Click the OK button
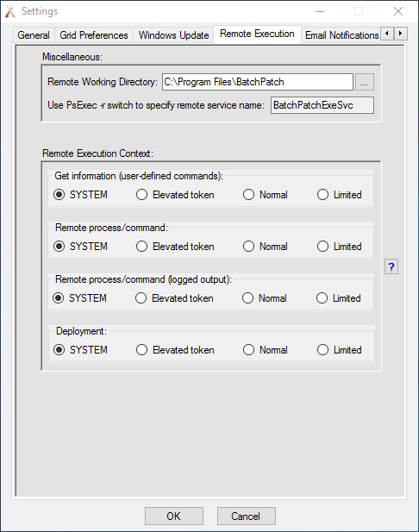 [174, 516]
